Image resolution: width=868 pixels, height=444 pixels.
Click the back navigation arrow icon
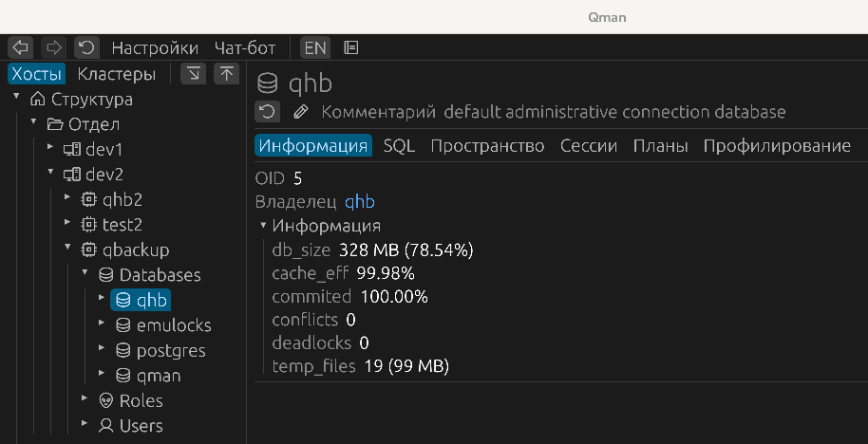click(21, 47)
